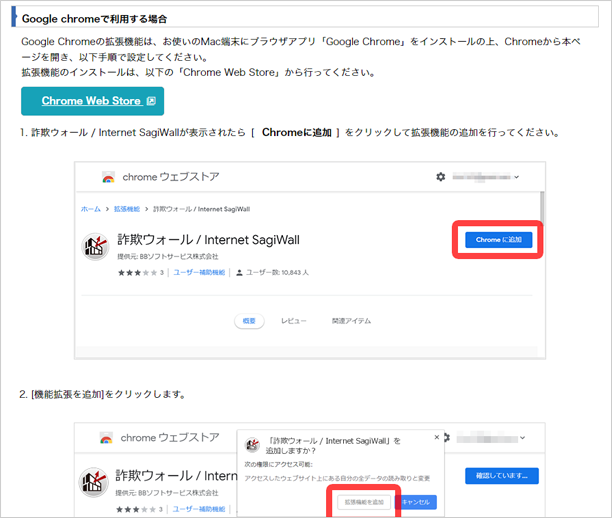Screen dimensions: 612x518
Task: Click the blue 'Chromeに追加' button
Action: coord(497,240)
